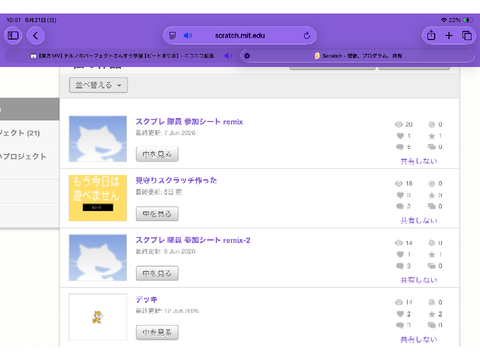Close the Scratch tab with its X icon
This screenshot has width=480, height=360.
pos(247,56)
